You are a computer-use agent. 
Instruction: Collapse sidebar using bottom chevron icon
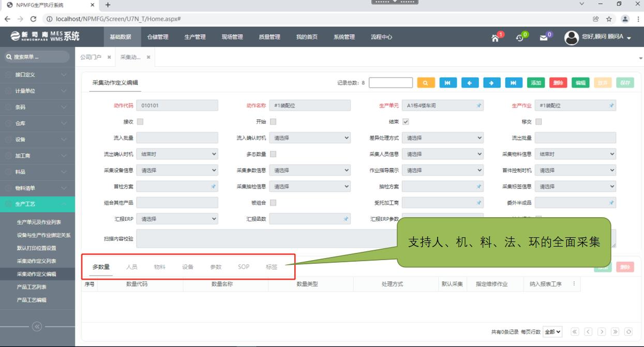(37, 326)
